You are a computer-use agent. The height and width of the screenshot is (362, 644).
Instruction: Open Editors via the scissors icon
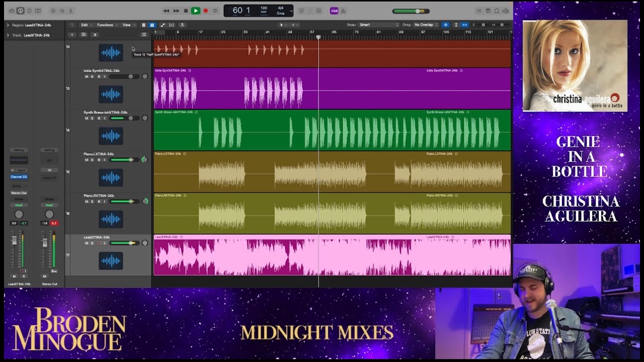(70, 11)
